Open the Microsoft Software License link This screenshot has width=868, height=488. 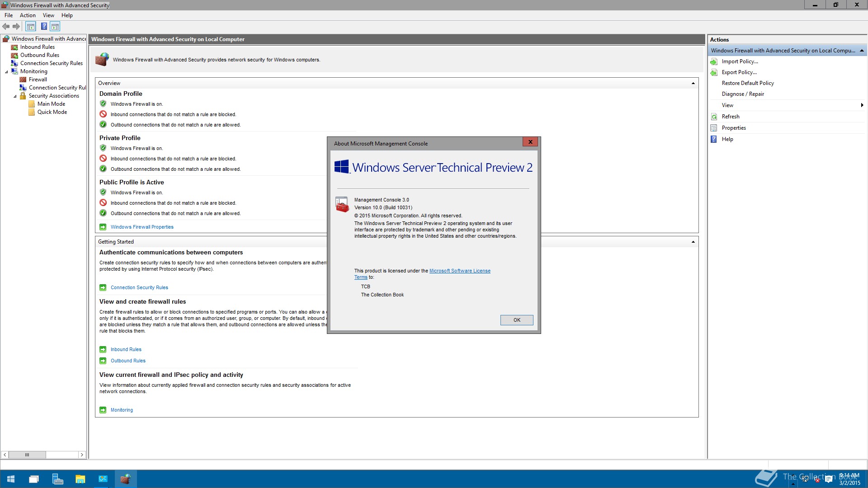tap(460, 271)
